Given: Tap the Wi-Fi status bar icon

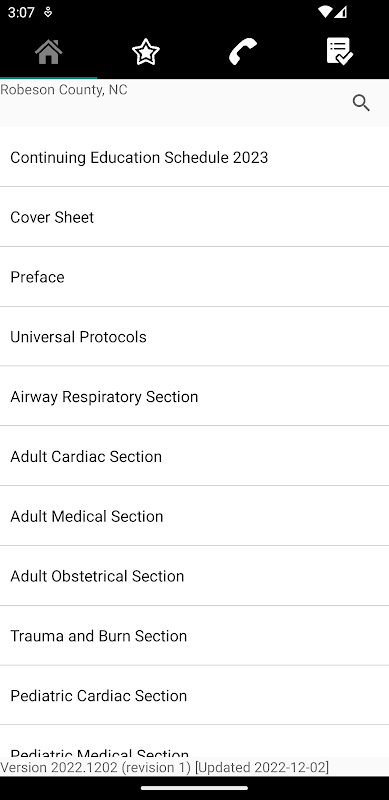Looking at the screenshot, I should (x=324, y=12).
